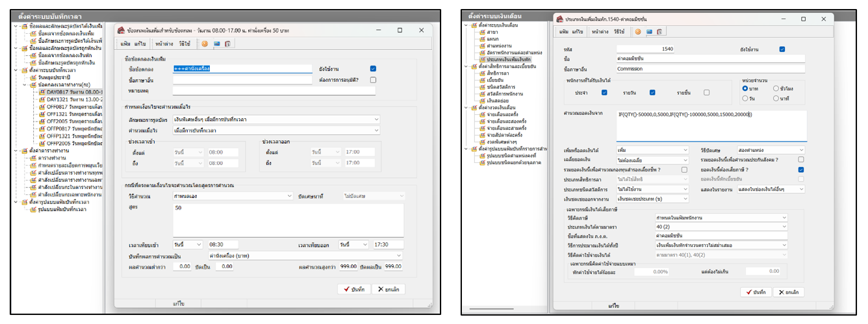Image resolution: width=868 pixels, height=324 pixels.
Task: Click the orange face icon in the commission dialog toolbar
Action: [638, 31]
